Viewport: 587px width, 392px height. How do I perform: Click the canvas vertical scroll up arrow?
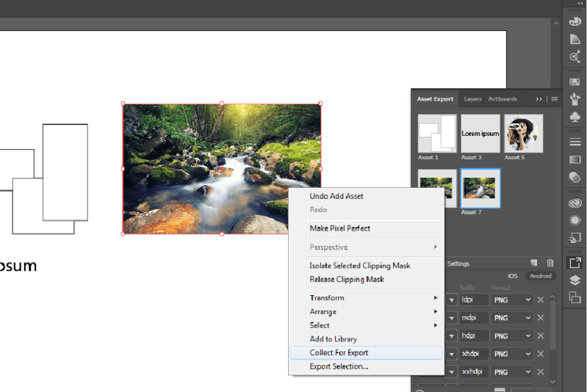[x=556, y=23]
